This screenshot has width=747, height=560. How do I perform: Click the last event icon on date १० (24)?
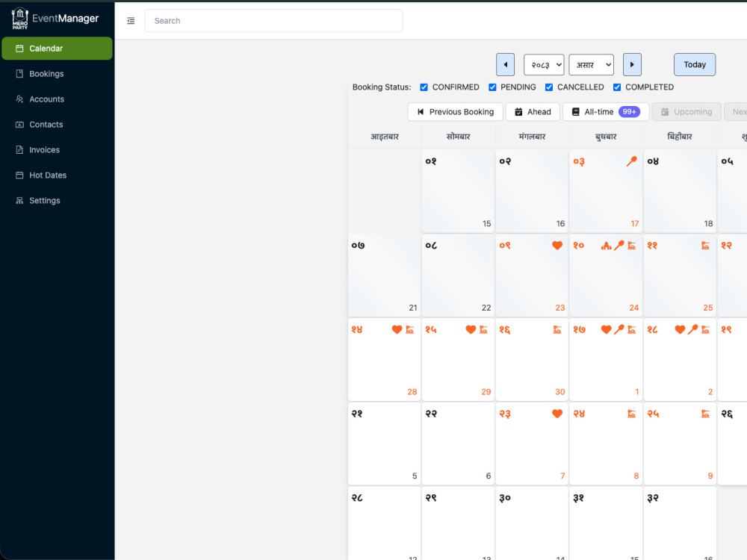(632, 245)
